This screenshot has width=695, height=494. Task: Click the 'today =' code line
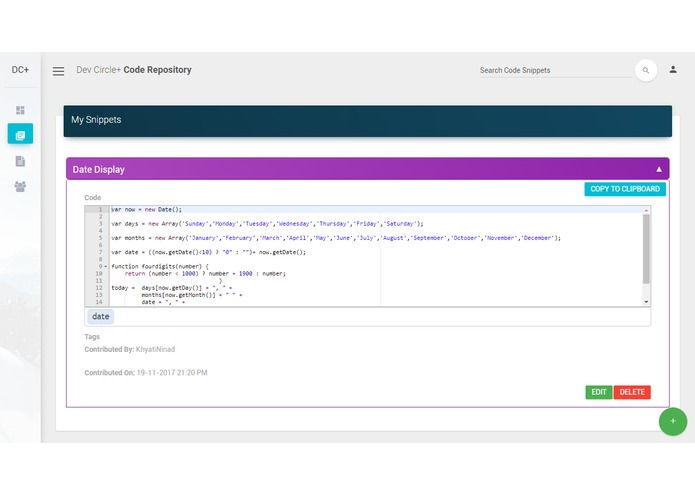click(172, 288)
